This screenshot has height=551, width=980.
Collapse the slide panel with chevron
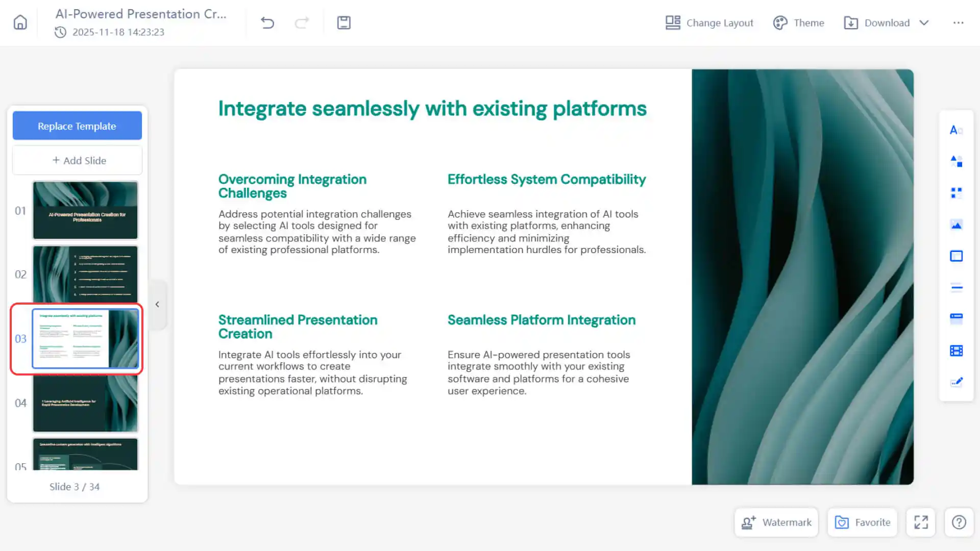click(157, 305)
